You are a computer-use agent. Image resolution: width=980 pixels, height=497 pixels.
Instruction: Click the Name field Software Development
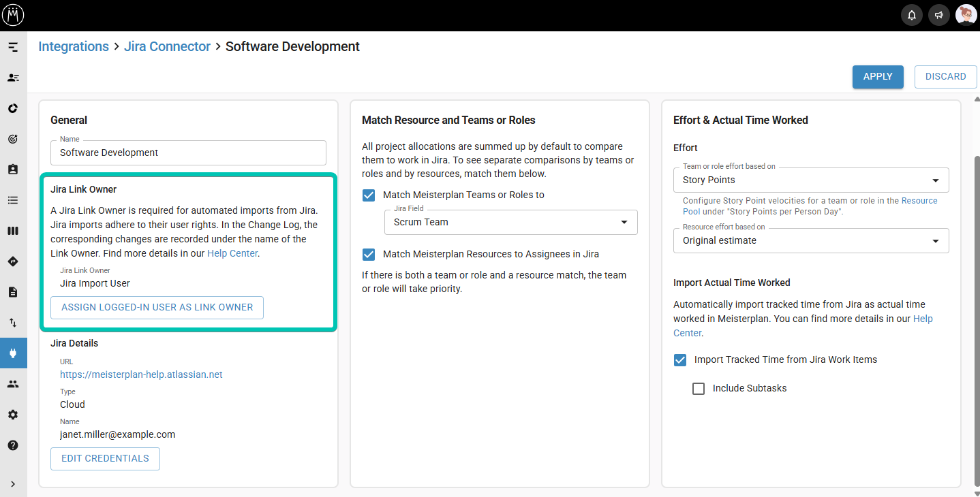[188, 153]
